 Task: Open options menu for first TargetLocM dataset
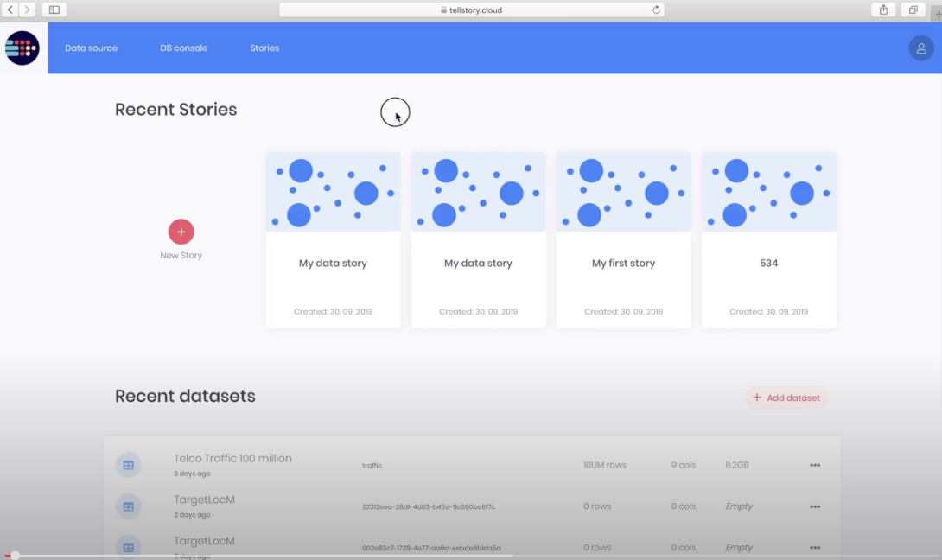814,506
